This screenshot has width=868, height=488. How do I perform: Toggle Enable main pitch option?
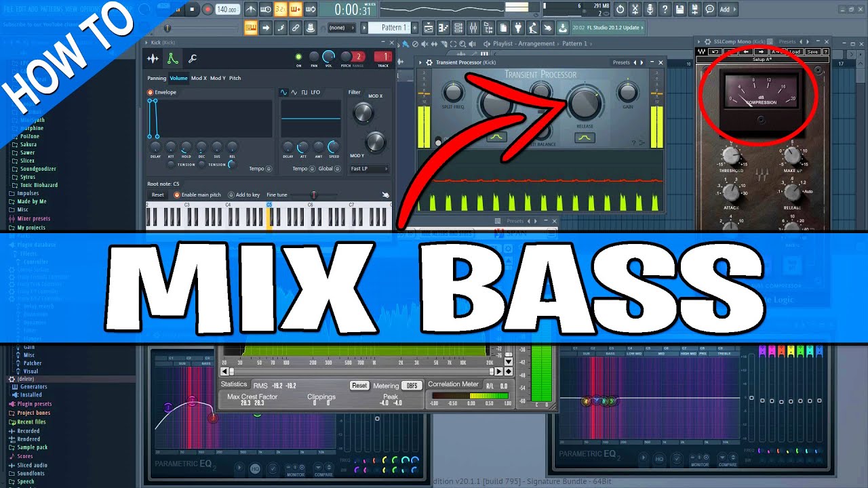click(x=177, y=195)
